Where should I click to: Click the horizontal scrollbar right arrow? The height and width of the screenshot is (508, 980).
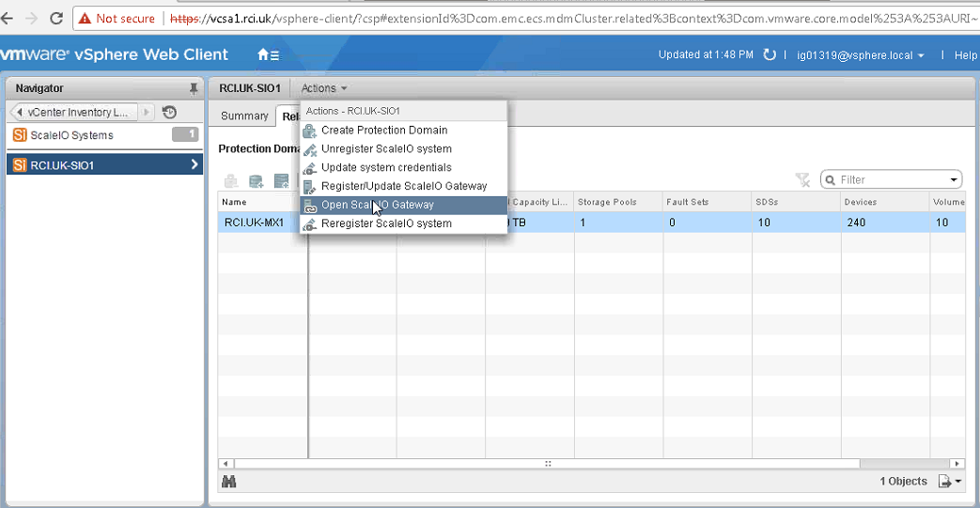957,464
